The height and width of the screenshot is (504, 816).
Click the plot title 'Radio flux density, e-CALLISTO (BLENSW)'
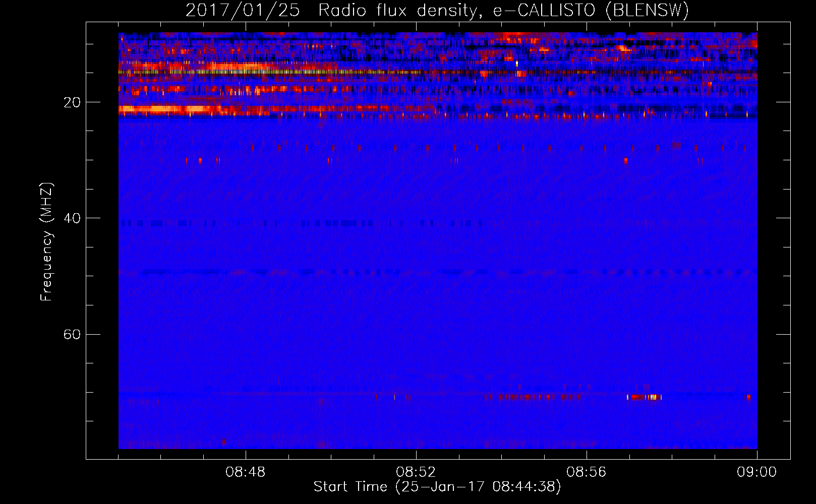click(503, 11)
